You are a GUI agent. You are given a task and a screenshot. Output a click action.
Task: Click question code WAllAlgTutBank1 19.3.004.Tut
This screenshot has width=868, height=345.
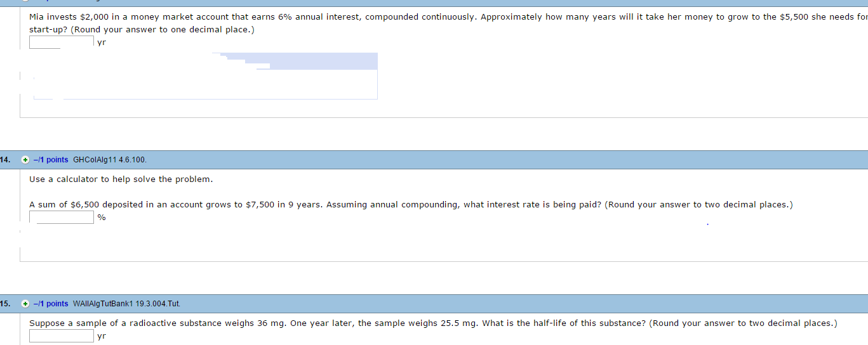coord(127,304)
